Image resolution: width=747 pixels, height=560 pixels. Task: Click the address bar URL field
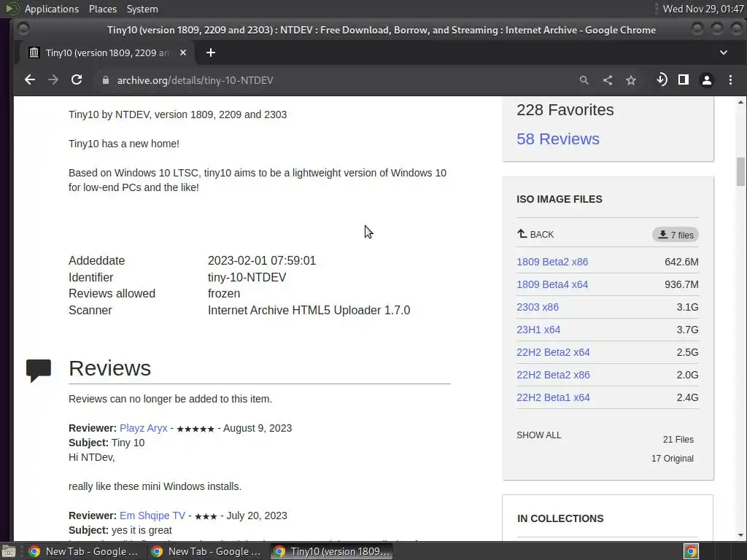pos(333,80)
